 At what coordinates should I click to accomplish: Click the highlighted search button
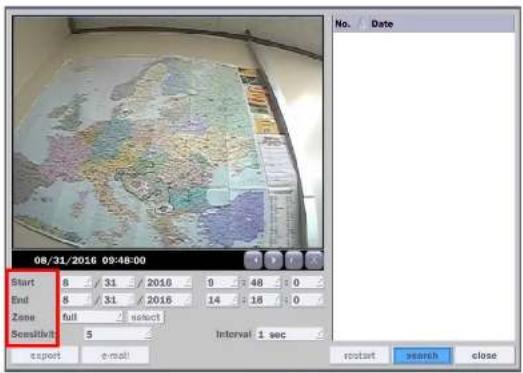pos(422,355)
